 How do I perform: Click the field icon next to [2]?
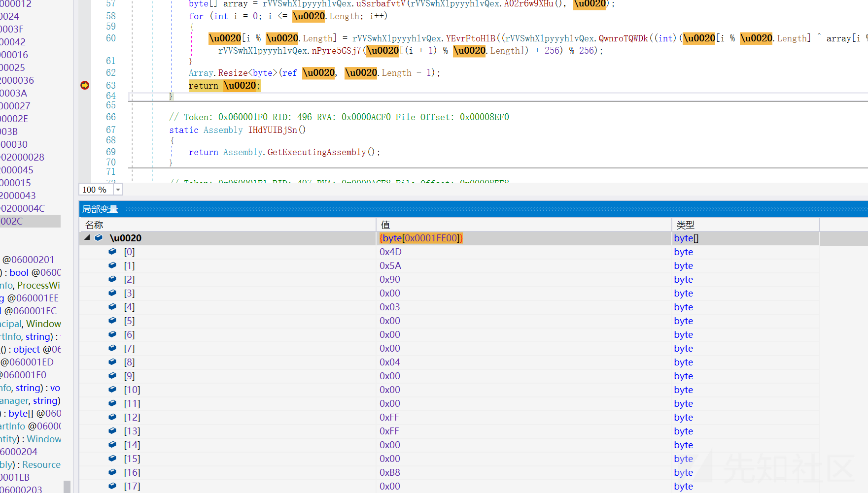[112, 279]
